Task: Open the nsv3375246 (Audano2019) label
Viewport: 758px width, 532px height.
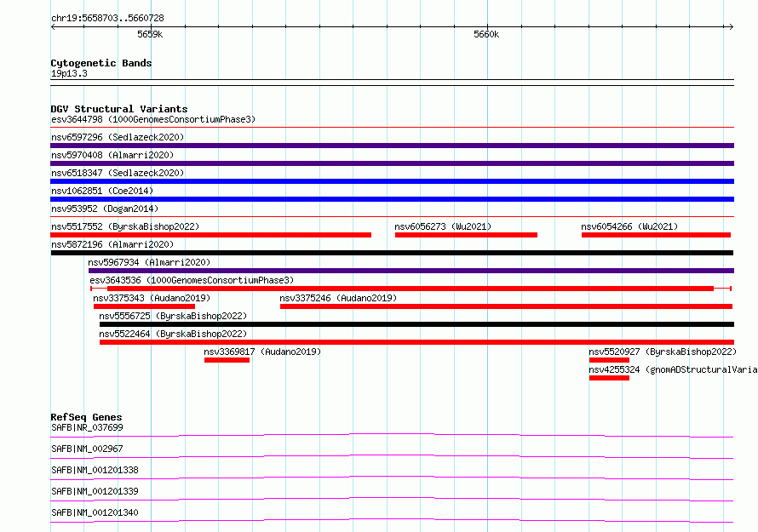Action: pos(338,298)
